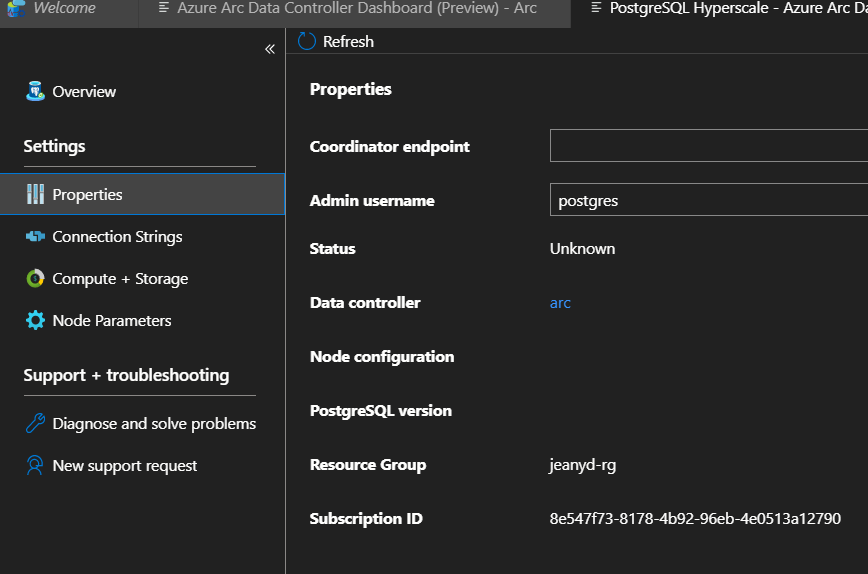This screenshot has height=574, width=868.
Task: Click the Connection Strings plug icon
Action: [x=35, y=236]
